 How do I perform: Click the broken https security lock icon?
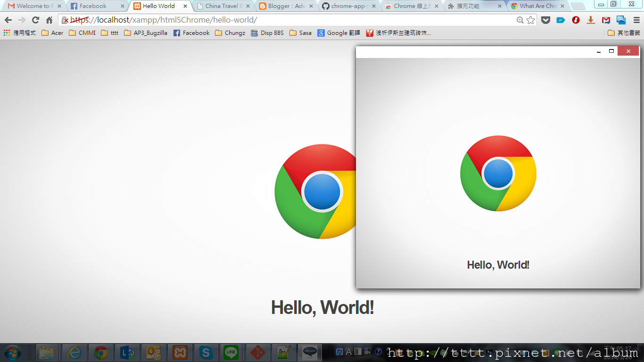pos(66,20)
